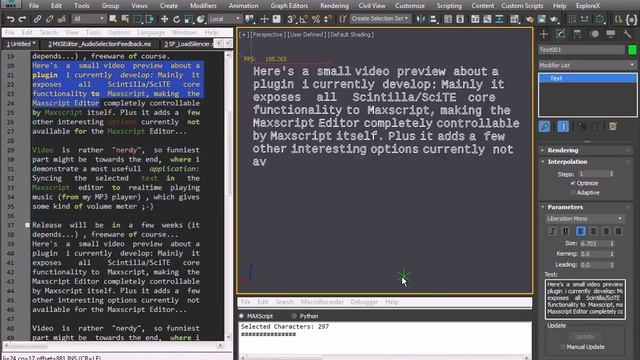Viewport: 640px width, 360px height.
Task: Open the Create command panel tab
Action: click(x=544, y=34)
